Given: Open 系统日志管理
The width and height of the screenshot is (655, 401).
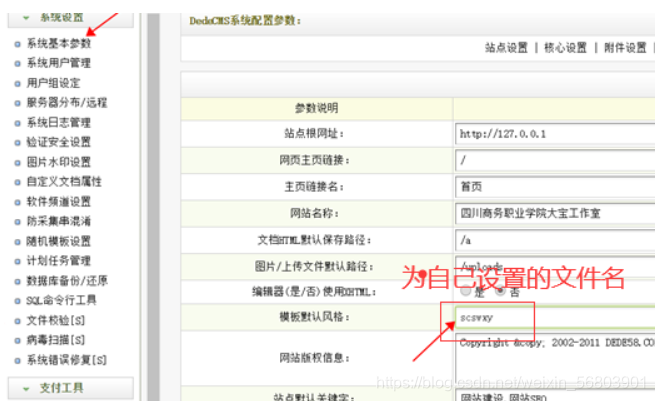Looking at the screenshot, I should coord(59,122).
